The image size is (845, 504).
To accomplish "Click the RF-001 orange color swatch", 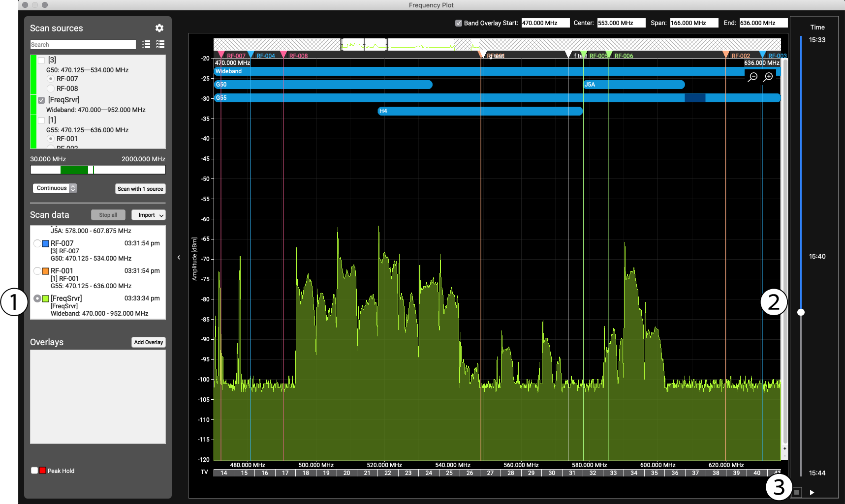I will pos(45,271).
